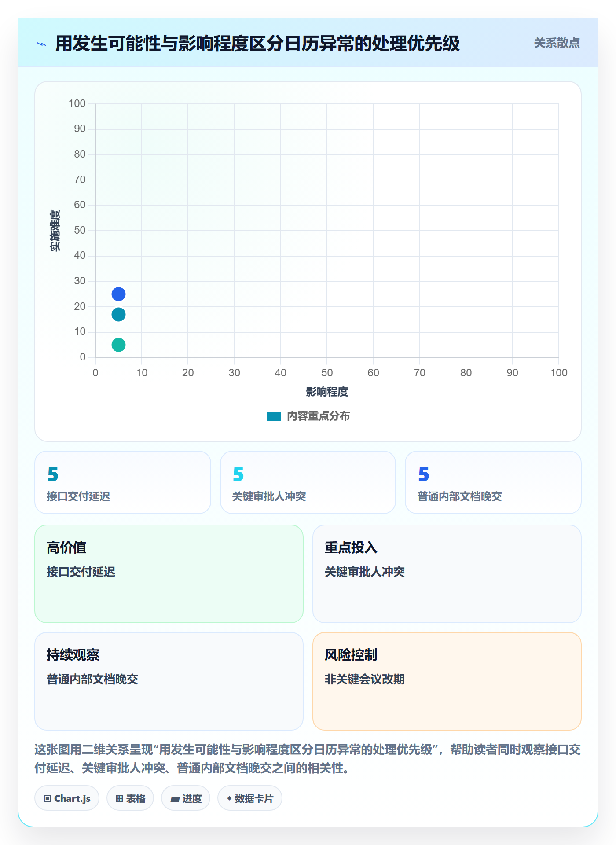Click the 关系散点 label in the header
This screenshot has height=845, width=616.
tap(557, 43)
